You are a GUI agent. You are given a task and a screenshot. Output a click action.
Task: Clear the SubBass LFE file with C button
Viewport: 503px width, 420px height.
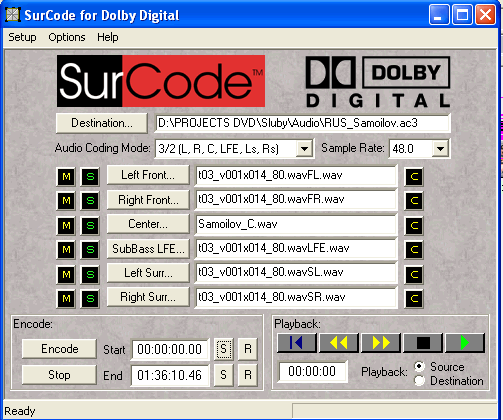point(414,249)
